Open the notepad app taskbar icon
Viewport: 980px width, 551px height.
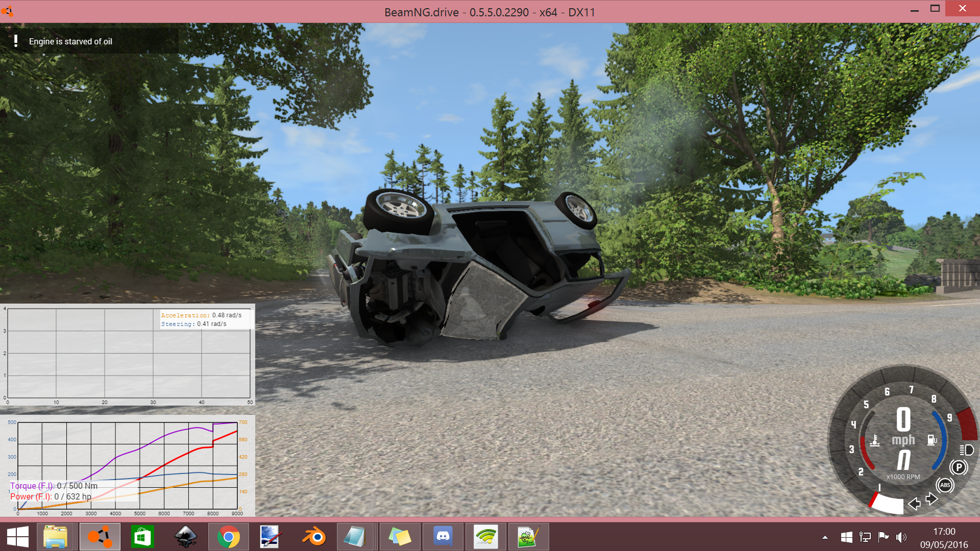[355, 537]
